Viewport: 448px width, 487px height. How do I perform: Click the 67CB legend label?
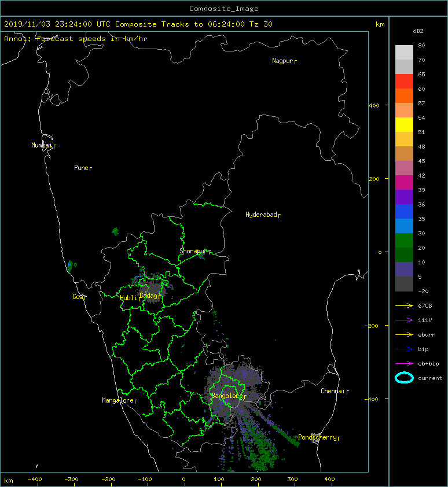(425, 306)
